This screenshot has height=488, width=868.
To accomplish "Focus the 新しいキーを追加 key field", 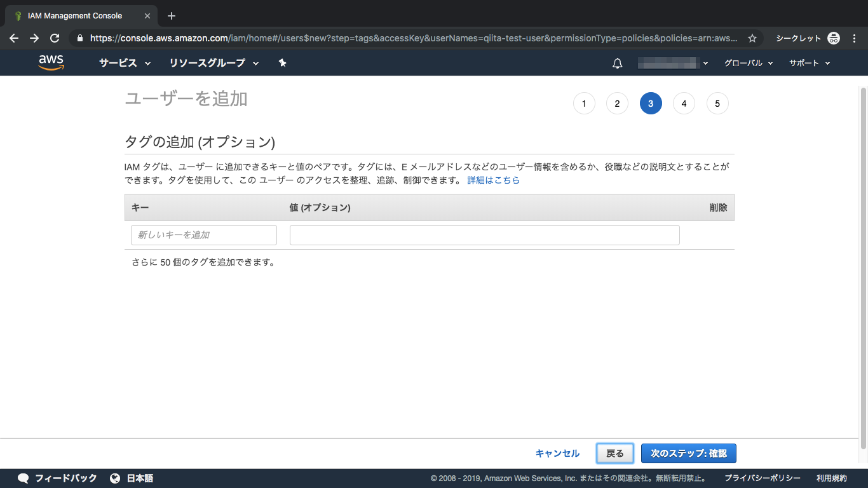I will pyautogui.click(x=204, y=235).
